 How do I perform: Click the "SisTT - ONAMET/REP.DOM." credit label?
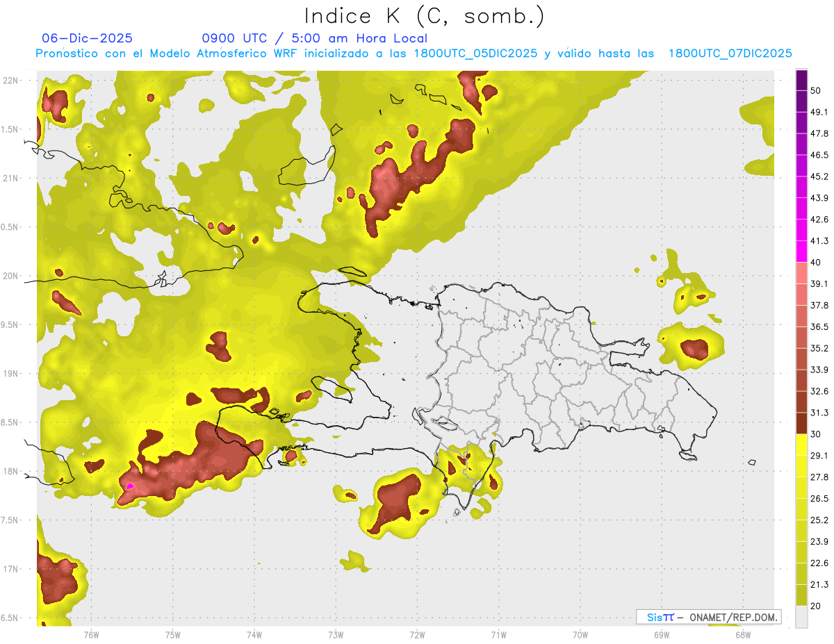tap(708, 617)
